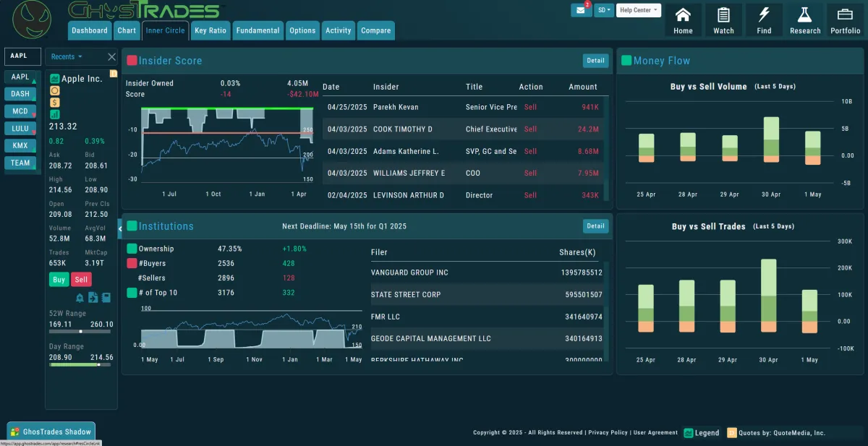Switch to the Chart tab
The width and height of the screenshot is (868, 446).
127,30
